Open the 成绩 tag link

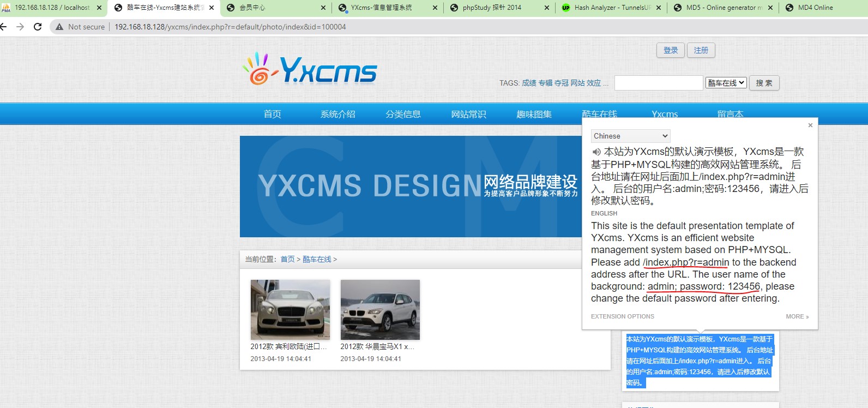pyautogui.click(x=529, y=83)
